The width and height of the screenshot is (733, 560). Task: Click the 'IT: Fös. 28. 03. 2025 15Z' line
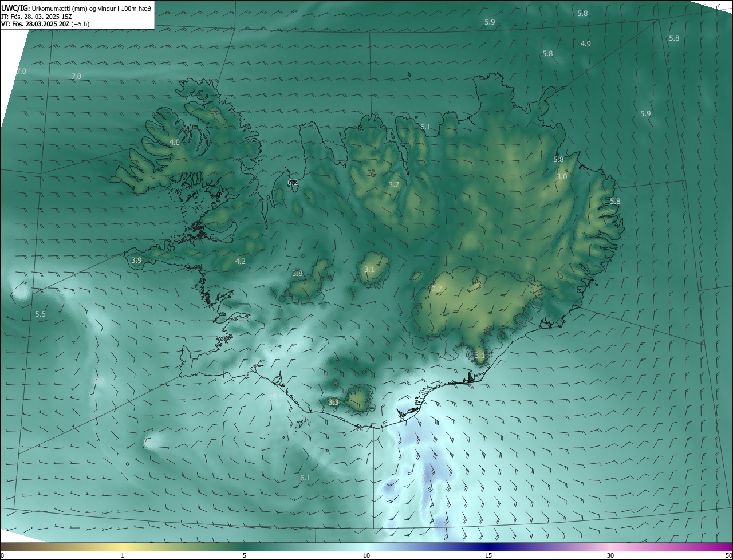click(x=37, y=17)
